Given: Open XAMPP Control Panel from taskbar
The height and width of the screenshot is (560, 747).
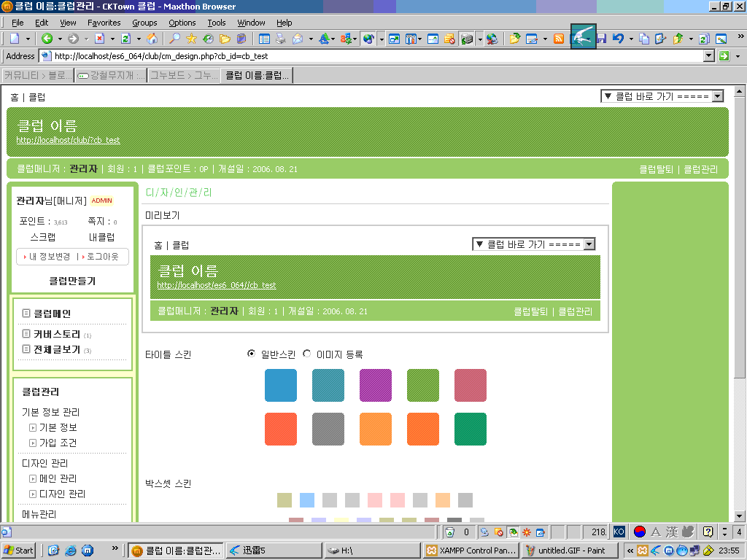Looking at the screenshot, I should tap(471, 551).
